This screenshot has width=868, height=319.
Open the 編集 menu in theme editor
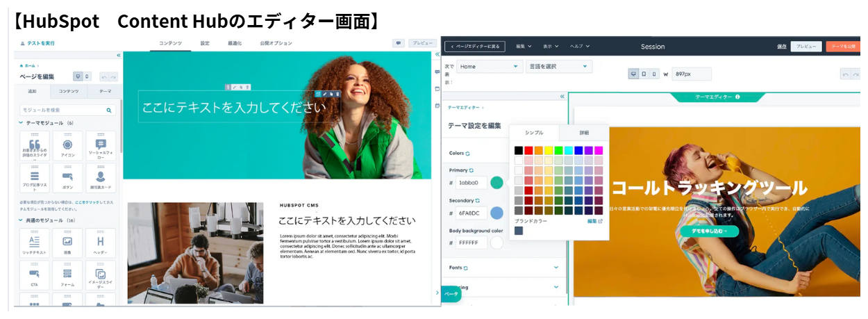click(x=524, y=47)
